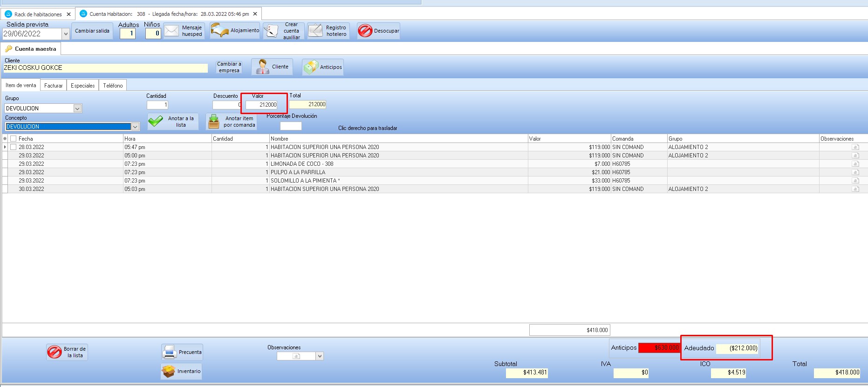Viewport: 868px width, 387px height.
Task: Click the red Desocupar icon
Action: click(365, 31)
